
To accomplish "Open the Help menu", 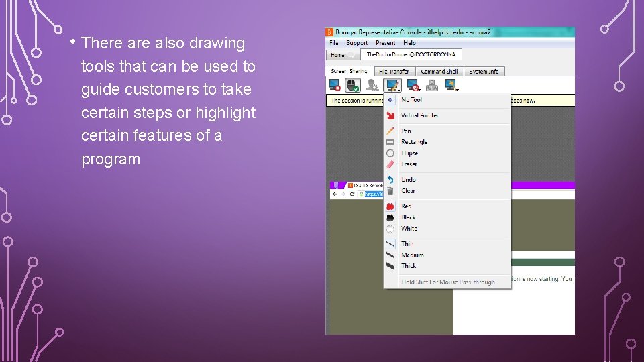I will coord(409,43).
